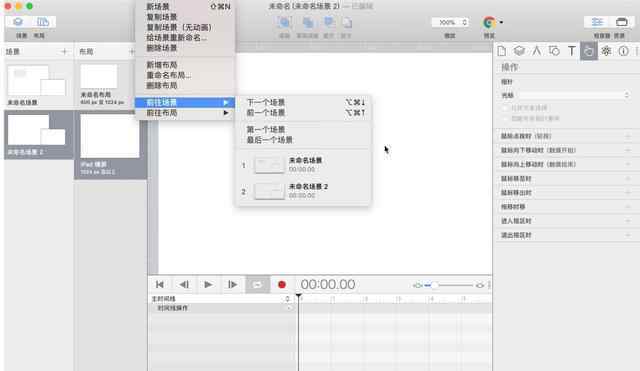The height and width of the screenshot is (371, 640).
Task: Toggle the first disabled cursor checkbox
Action: click(x=505, y=108)
